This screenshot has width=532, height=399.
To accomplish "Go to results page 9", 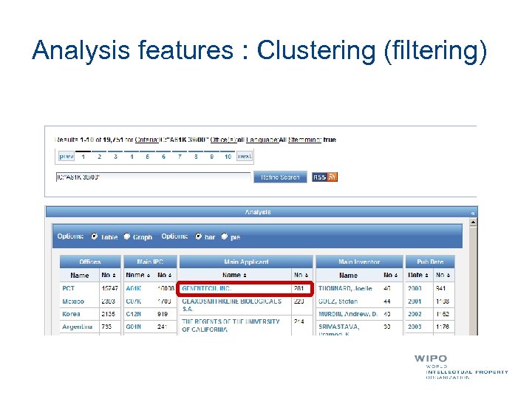I will point(212,157).
